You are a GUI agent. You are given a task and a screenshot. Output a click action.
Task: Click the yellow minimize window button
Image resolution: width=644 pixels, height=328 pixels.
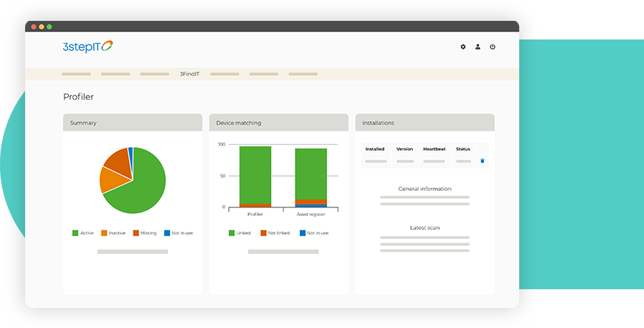pos(42,27)
